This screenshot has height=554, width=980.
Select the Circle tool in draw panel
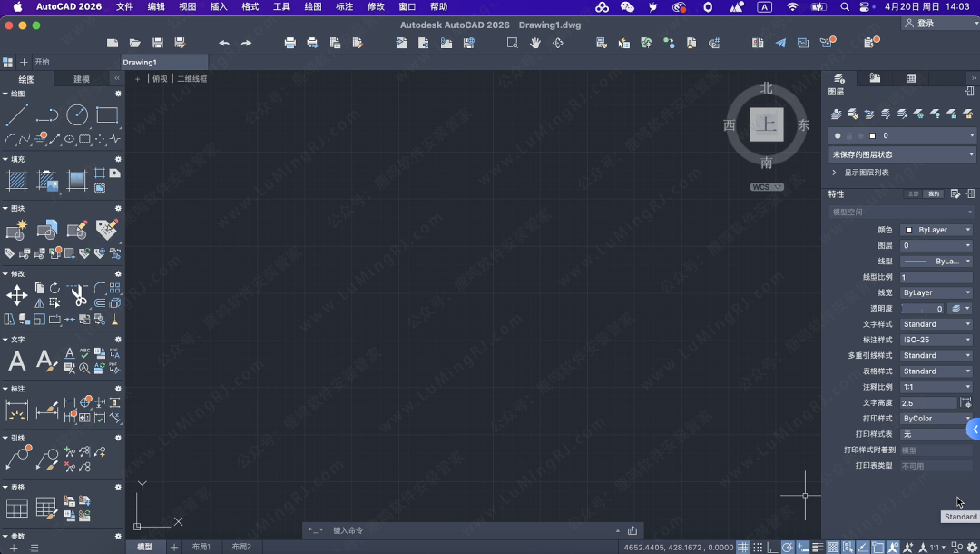point(77,115)
